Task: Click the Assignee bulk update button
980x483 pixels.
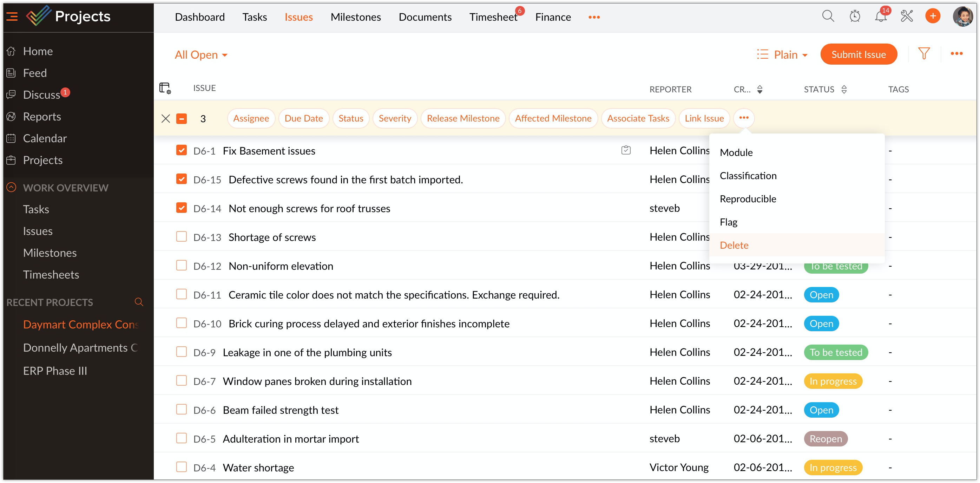Action: click(x=251, y=118)
